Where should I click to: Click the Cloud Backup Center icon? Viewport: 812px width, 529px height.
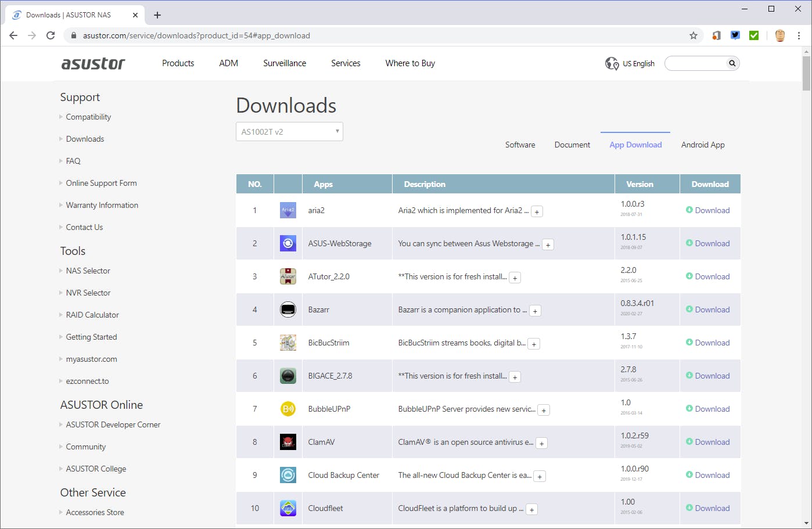point(288,475)
